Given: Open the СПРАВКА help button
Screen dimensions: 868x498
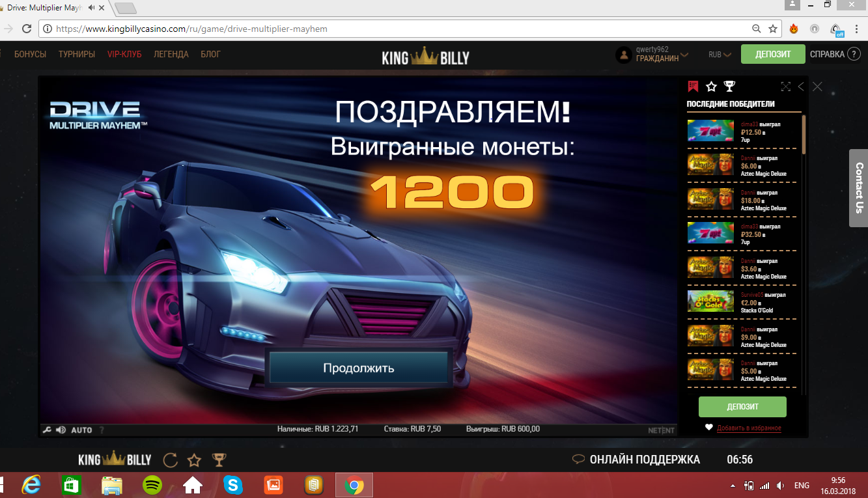Looking at the screenshot, I should click(835, 55).
